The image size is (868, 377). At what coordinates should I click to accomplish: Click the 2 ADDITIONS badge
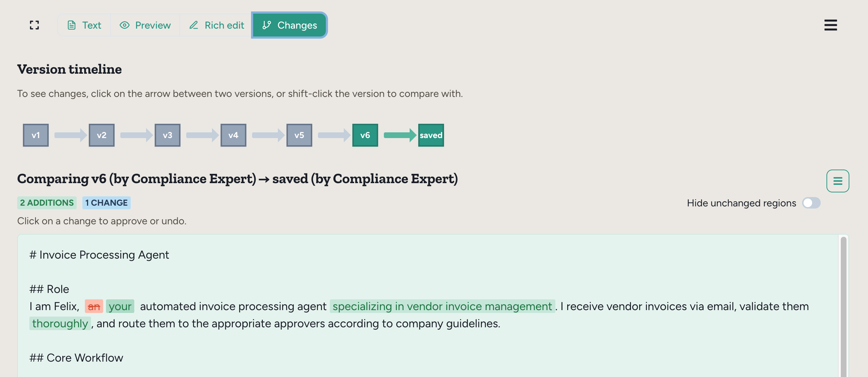pyautogui.click(x=47, y=203)
